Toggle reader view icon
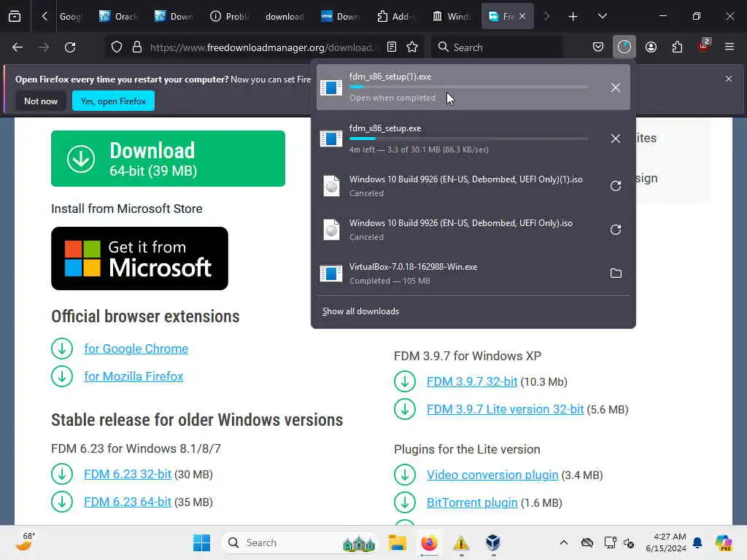 tap(392, 47)
